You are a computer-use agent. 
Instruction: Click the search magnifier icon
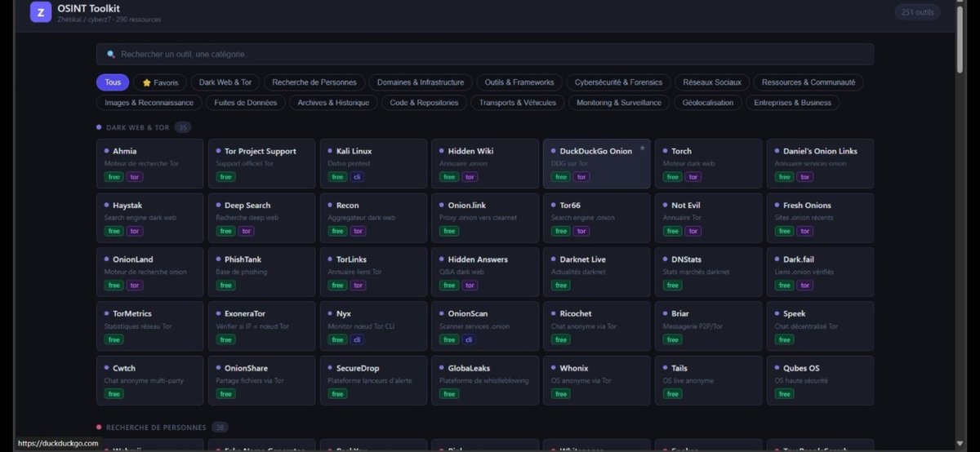coord(111,55)
